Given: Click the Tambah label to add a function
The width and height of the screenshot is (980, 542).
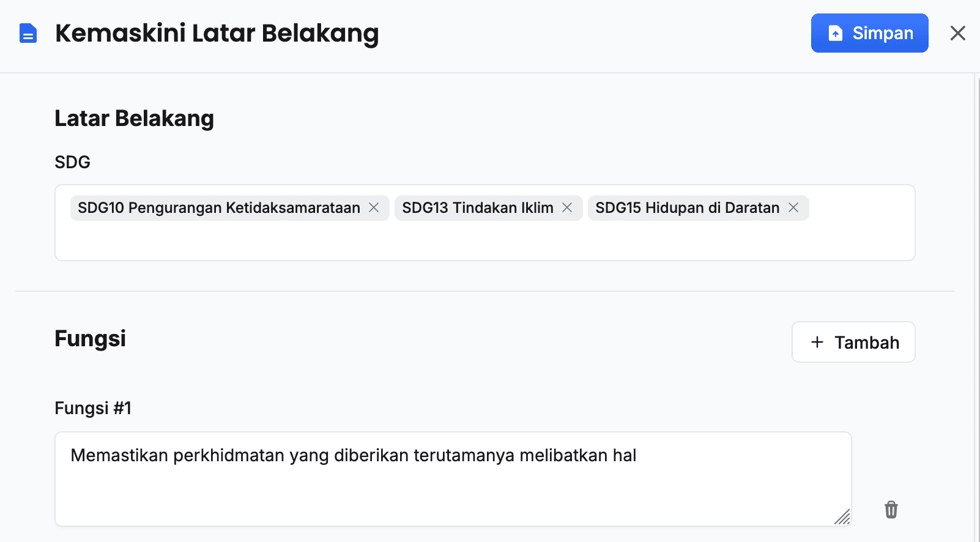Looking at the screenshot, I should coord(867,343).
